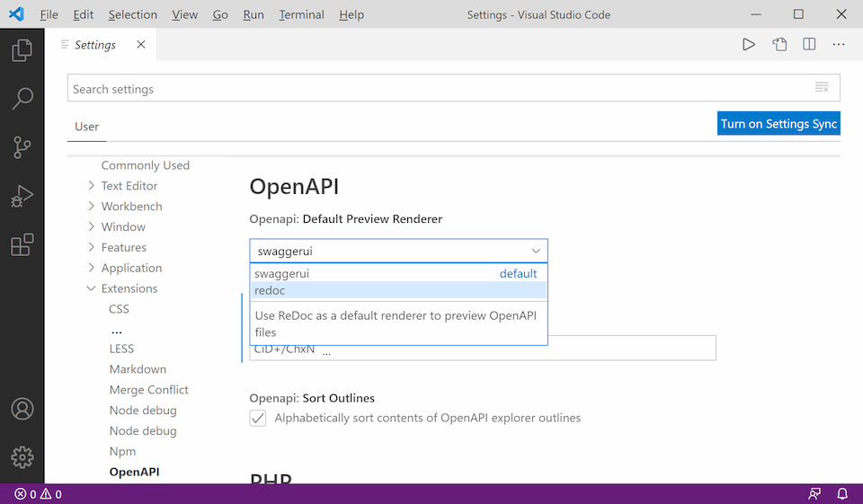This screenshot has height=504, width=863.
Task: Click the ellipsis row under CSS
Action: click(x=116, y=331)
